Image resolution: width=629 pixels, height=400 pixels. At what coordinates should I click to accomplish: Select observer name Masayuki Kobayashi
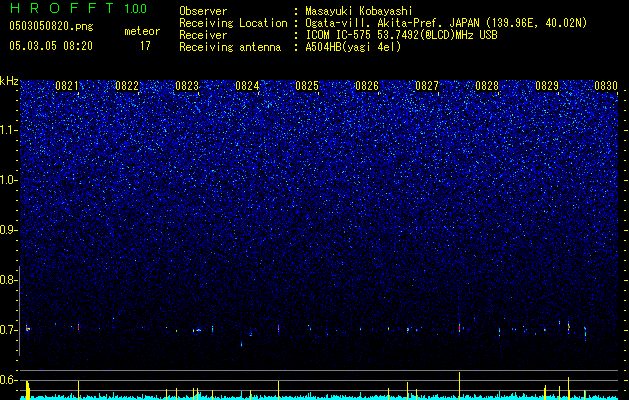pyautogui.click(x=359, y=11)
